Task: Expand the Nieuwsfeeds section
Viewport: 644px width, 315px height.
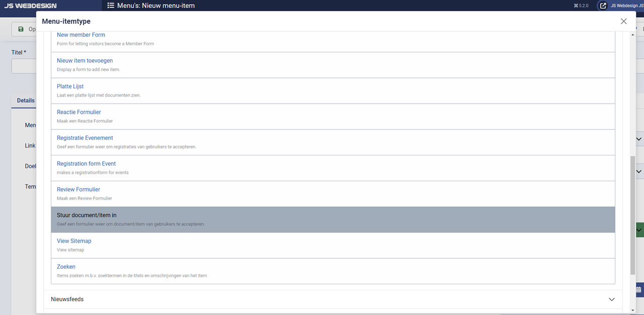Action: coord(333,299)
